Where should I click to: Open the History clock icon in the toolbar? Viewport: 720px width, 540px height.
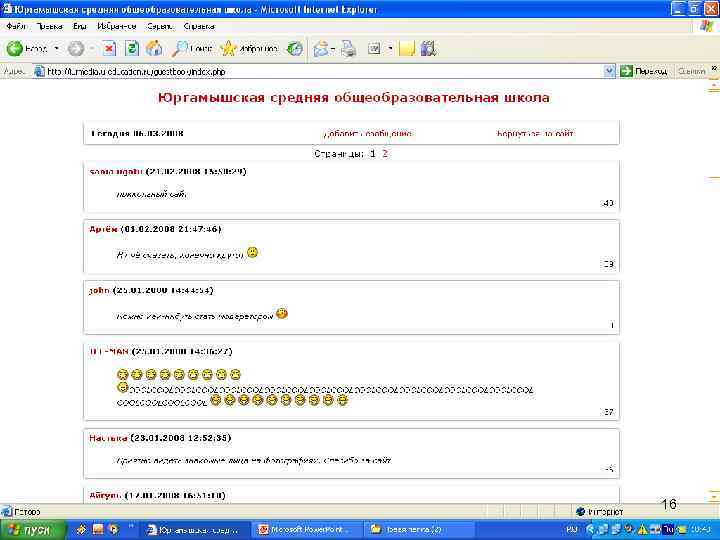coord(295,48)
